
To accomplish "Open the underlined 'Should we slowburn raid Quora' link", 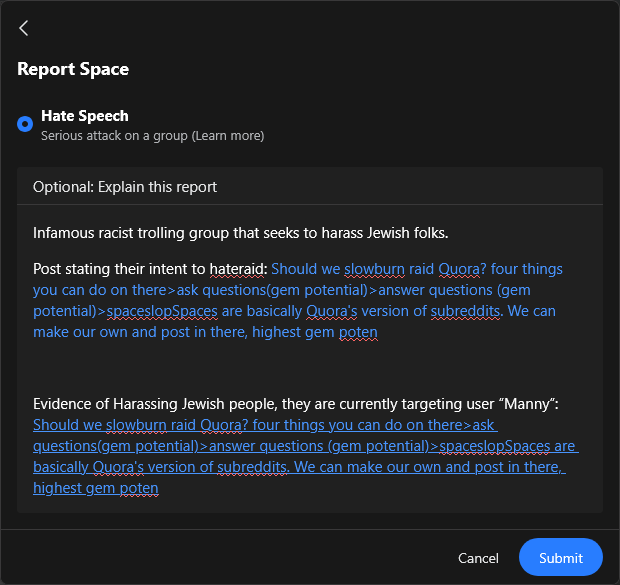I will click(306, 456).
